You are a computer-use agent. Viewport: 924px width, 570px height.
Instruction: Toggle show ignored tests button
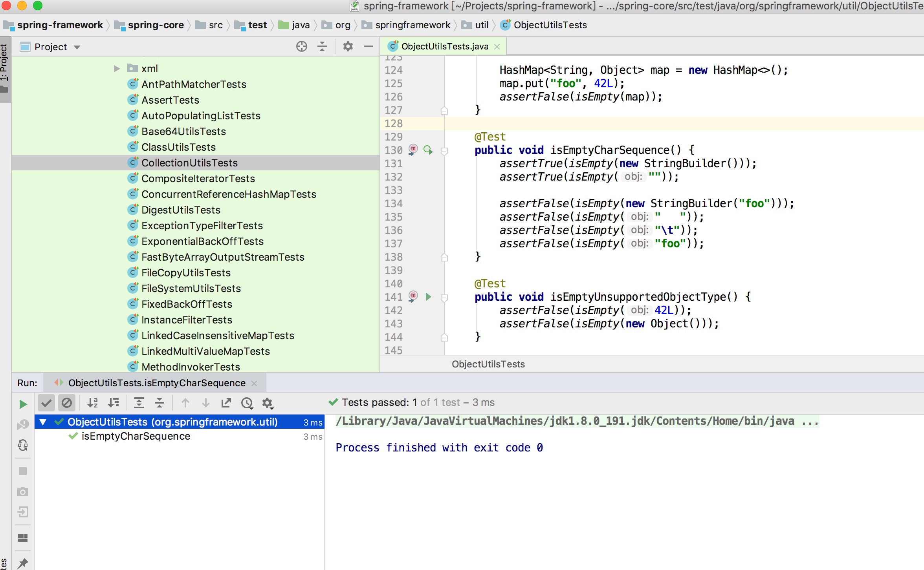pos(67,403)
